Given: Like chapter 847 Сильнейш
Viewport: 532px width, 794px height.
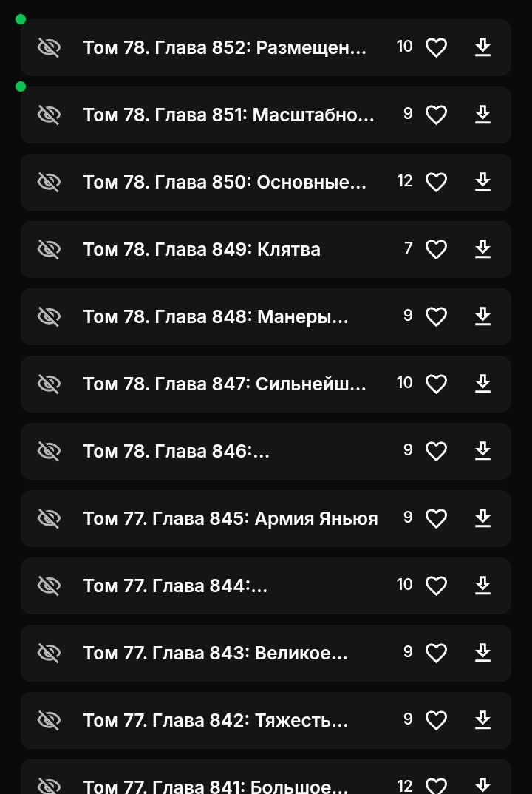Looking at the screenshot, I should click(436, 384).
